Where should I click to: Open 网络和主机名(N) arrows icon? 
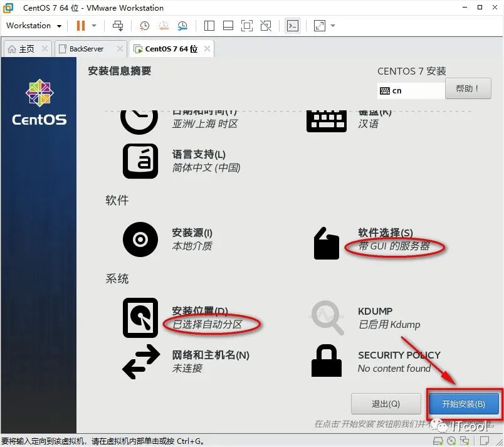tap(141, 362)
